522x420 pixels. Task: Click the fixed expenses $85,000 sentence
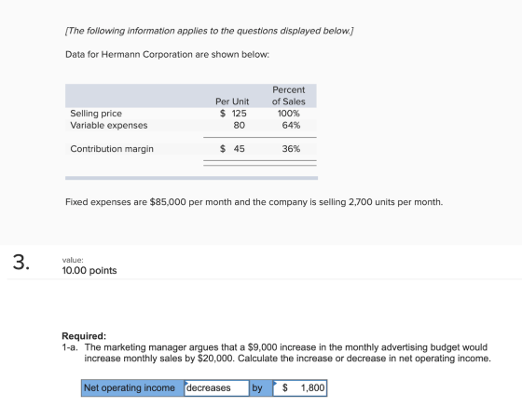(x=254, y=202)
